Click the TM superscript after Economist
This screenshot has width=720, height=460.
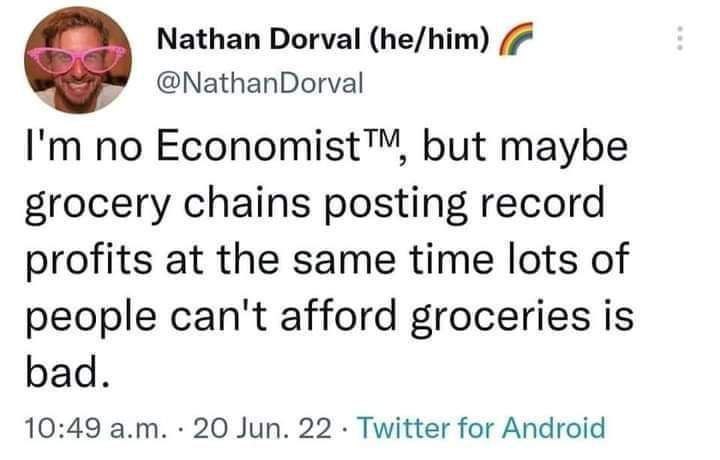(x=381, y=143)
